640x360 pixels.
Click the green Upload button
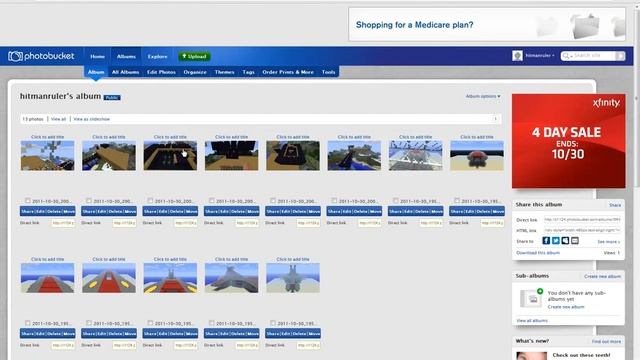pos(194,56)
